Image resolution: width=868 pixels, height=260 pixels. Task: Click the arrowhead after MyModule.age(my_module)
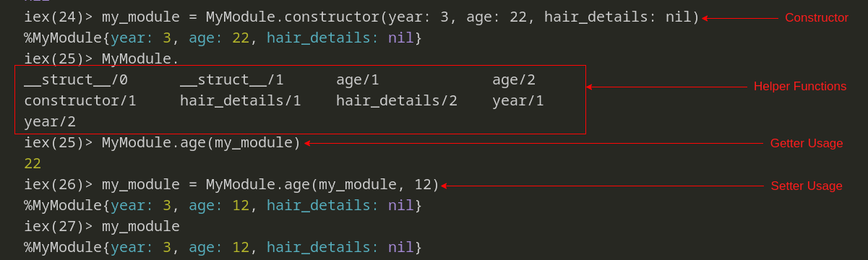pos(307,143)
